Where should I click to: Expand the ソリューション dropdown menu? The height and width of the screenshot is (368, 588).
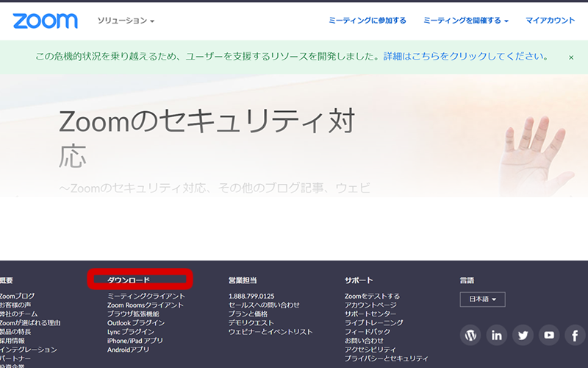[x=126, y=21]
